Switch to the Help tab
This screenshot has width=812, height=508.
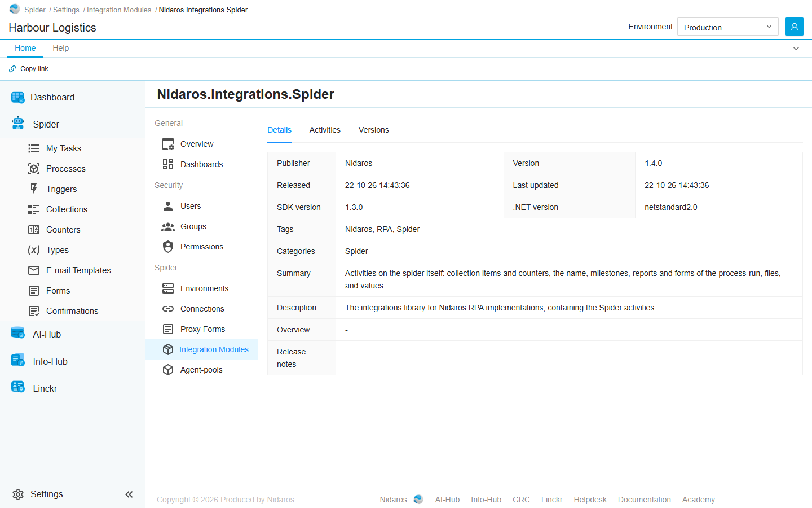61,49
